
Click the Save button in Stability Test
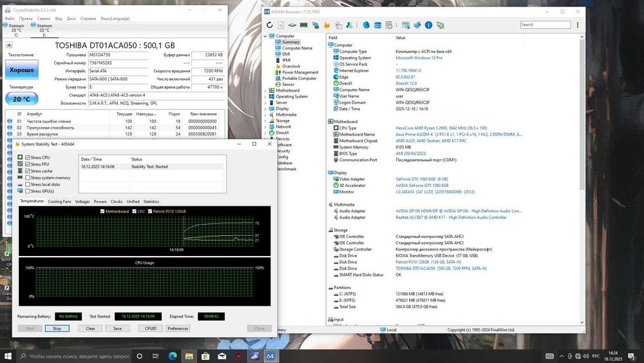117,328
